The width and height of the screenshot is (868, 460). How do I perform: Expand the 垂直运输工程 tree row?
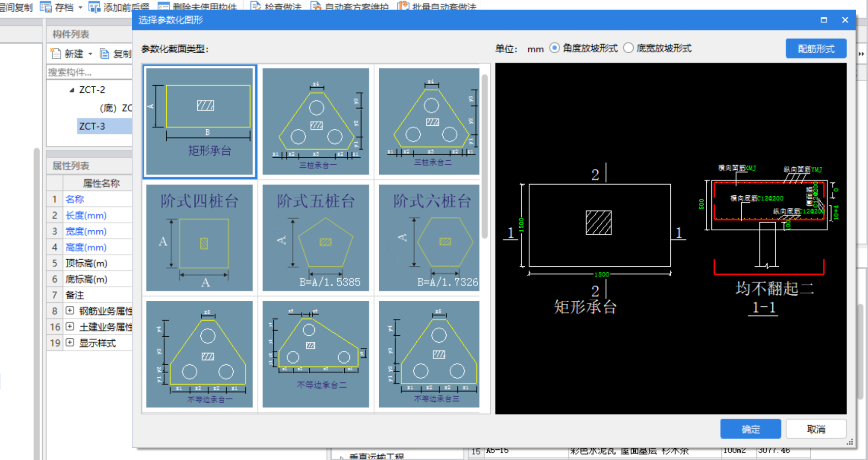pyautogui.click(x=342, y=457)
